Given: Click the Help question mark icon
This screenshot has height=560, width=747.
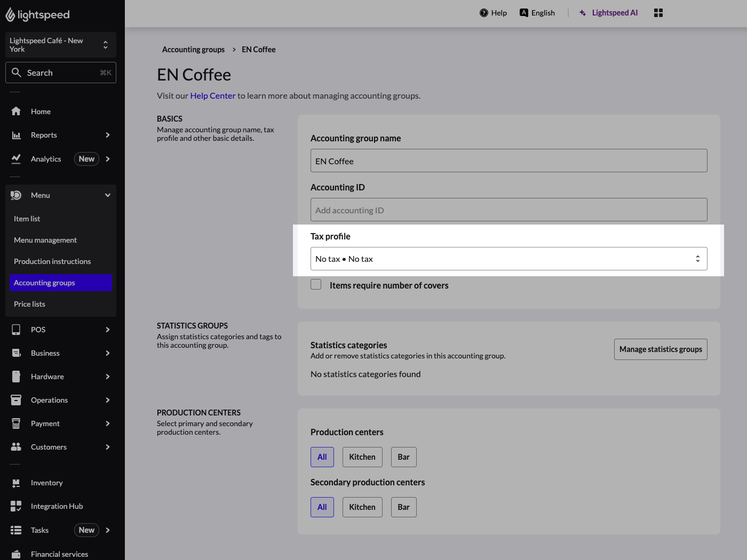Looking at the screenshot, I should click(483, 13).
